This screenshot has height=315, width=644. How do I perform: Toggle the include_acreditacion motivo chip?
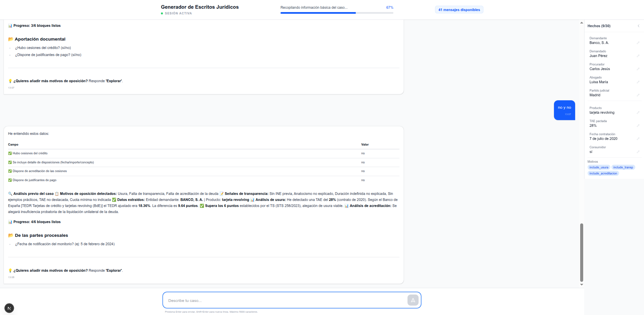[x=603, y=173]
